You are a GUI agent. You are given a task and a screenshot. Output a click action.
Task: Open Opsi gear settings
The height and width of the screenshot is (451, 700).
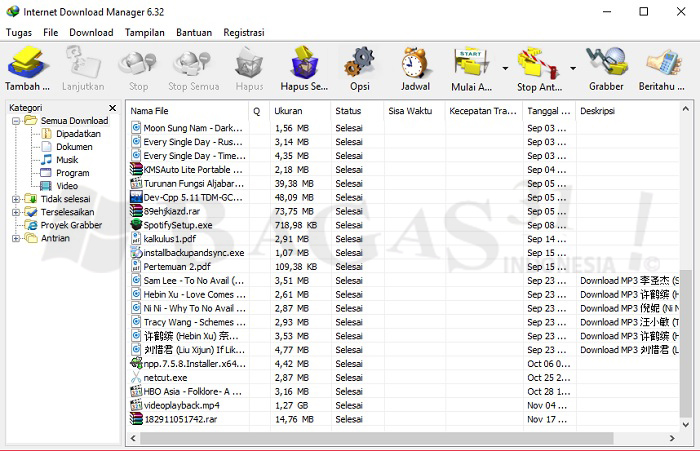point(359,63)
